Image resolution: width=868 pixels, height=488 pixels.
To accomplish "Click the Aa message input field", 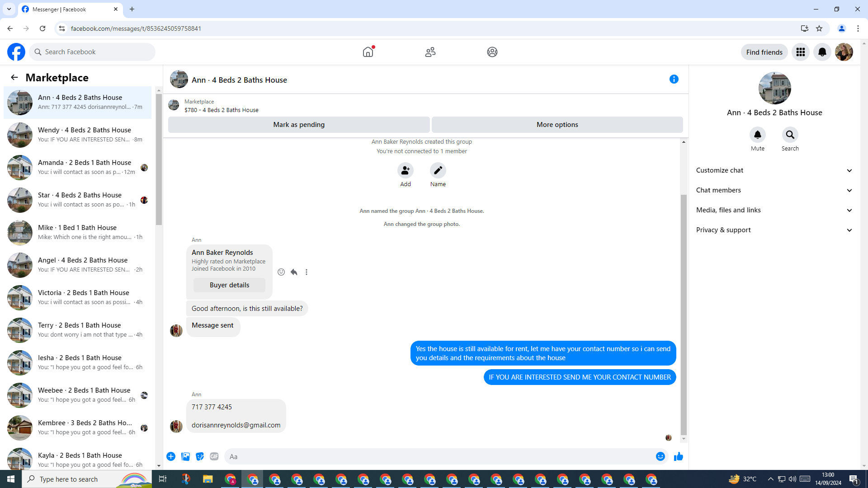I will (439, 457).
